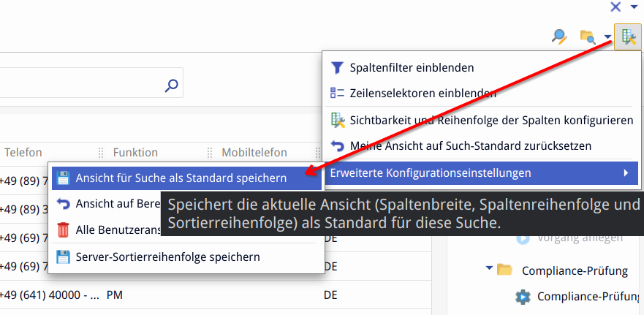This screenshot has height=315, width=644.
Task: Click the magnifier search icon in toolbar
Action: coord(559,37)
